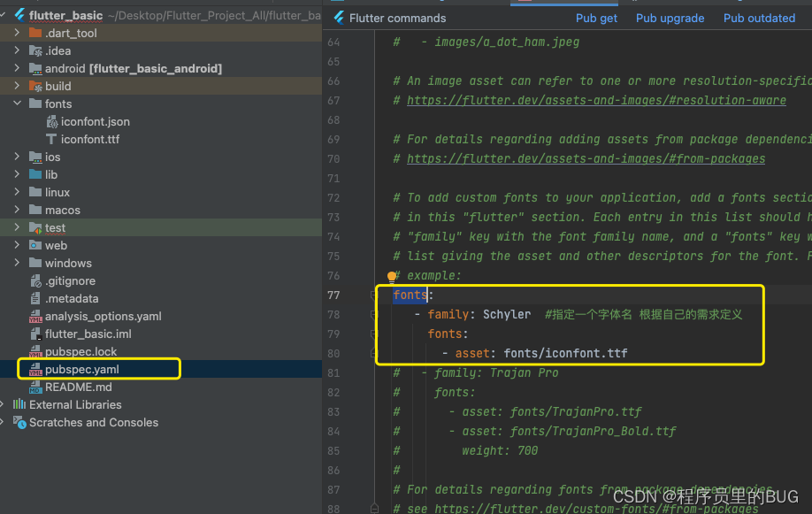Click the android module folder icon
The image size is (812, 514).
35,68
